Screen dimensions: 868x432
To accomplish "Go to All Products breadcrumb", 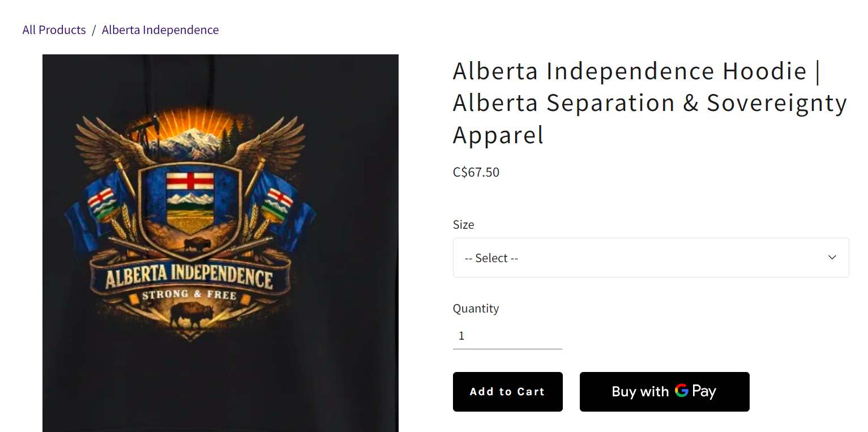I will (x=54, y=30).
